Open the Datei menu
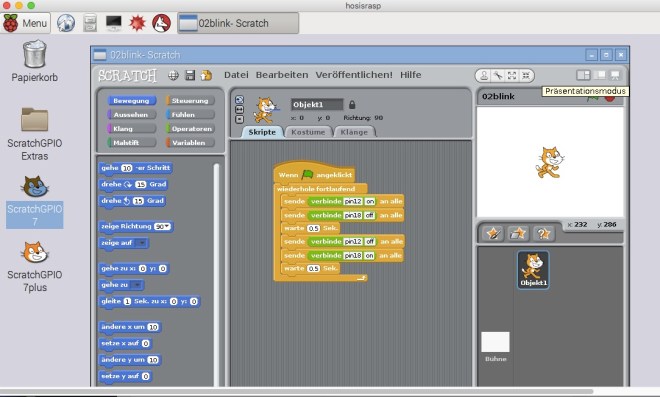660x397 pixels. tap(236, 75)
